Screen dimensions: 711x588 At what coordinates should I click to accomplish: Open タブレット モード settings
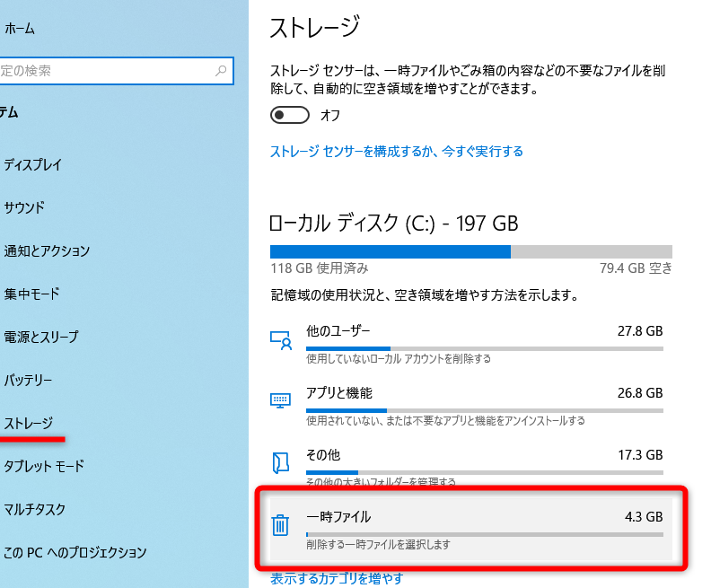[44, 467]
